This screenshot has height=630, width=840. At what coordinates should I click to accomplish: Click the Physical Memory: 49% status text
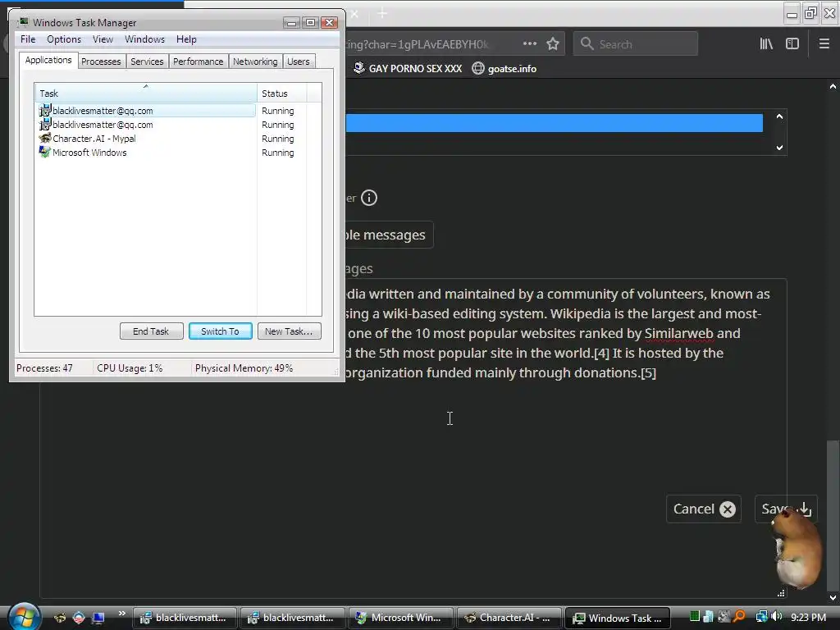click(x=244, y=368)
